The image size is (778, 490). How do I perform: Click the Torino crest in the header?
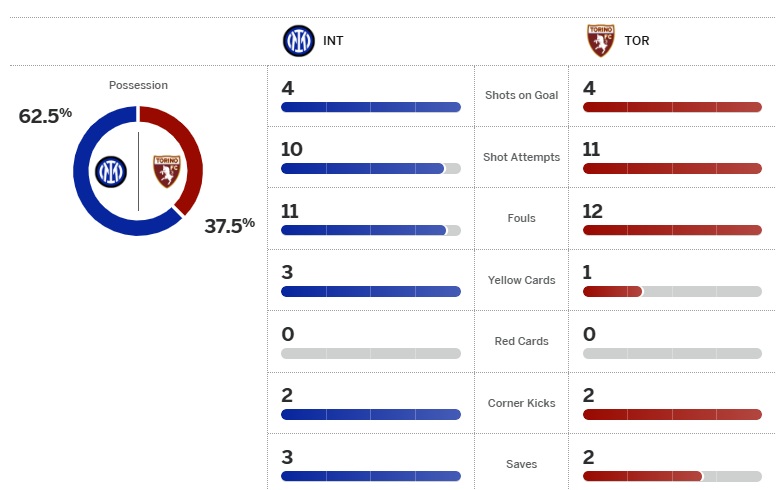pos(600,41)
